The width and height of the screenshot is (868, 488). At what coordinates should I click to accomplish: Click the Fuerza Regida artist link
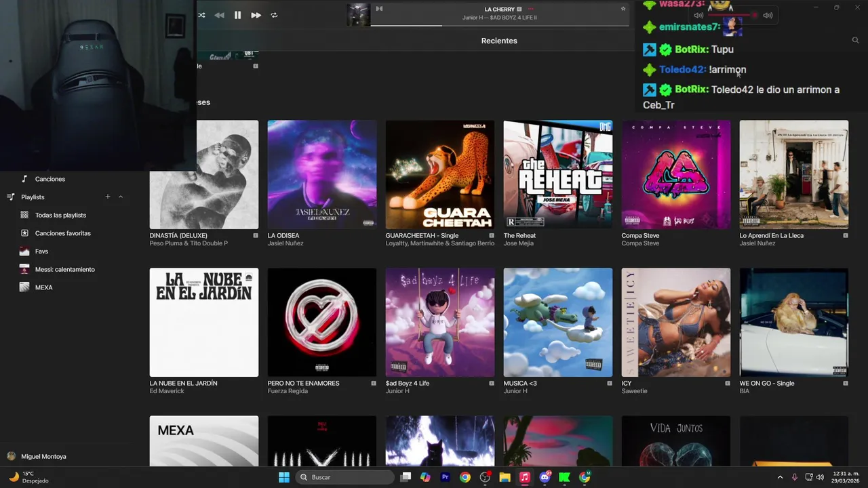tap(288, 391)
